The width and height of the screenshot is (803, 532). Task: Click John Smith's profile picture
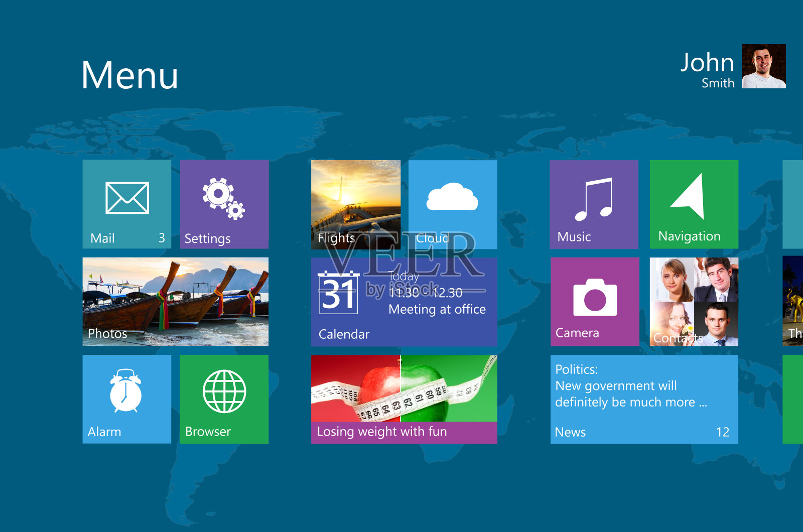[763, 66]
